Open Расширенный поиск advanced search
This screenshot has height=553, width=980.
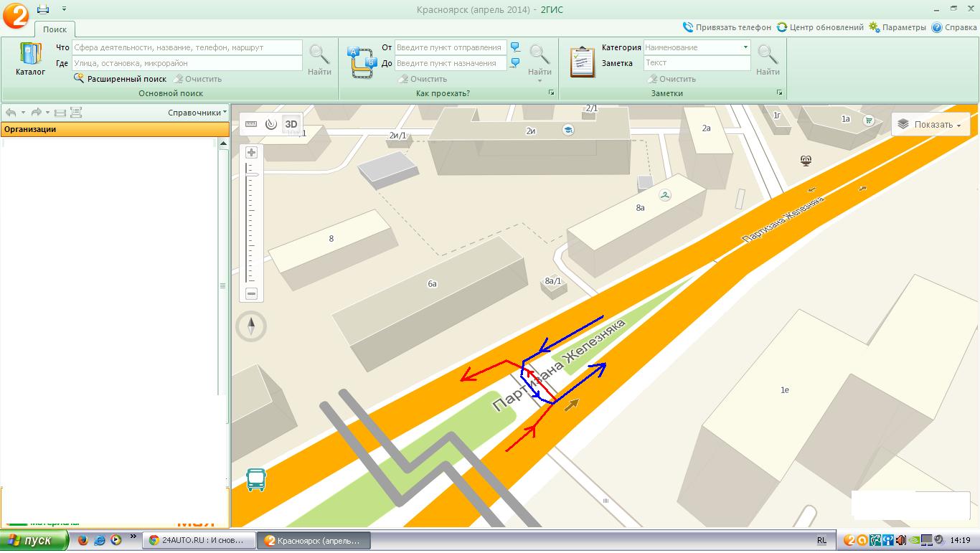tap(120, 79)
